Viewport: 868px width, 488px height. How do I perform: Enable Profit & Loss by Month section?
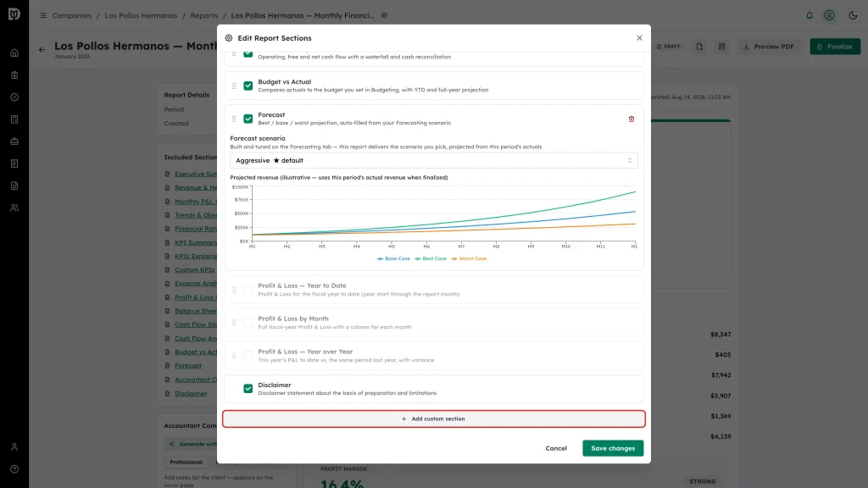point(248,323)
